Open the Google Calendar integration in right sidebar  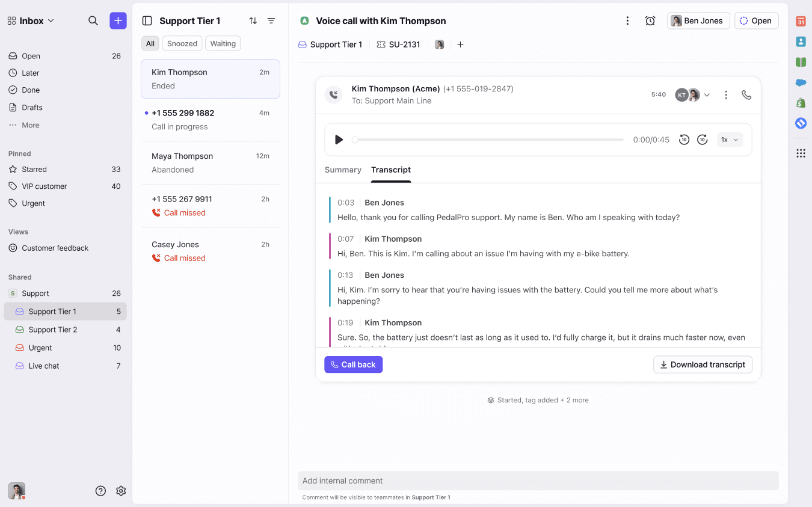[x=801, y=21]
